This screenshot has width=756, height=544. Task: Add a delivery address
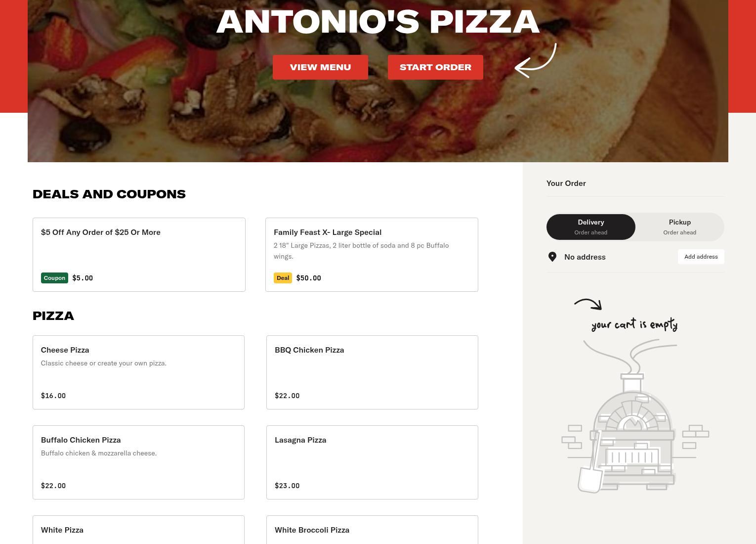pos(701,257)
